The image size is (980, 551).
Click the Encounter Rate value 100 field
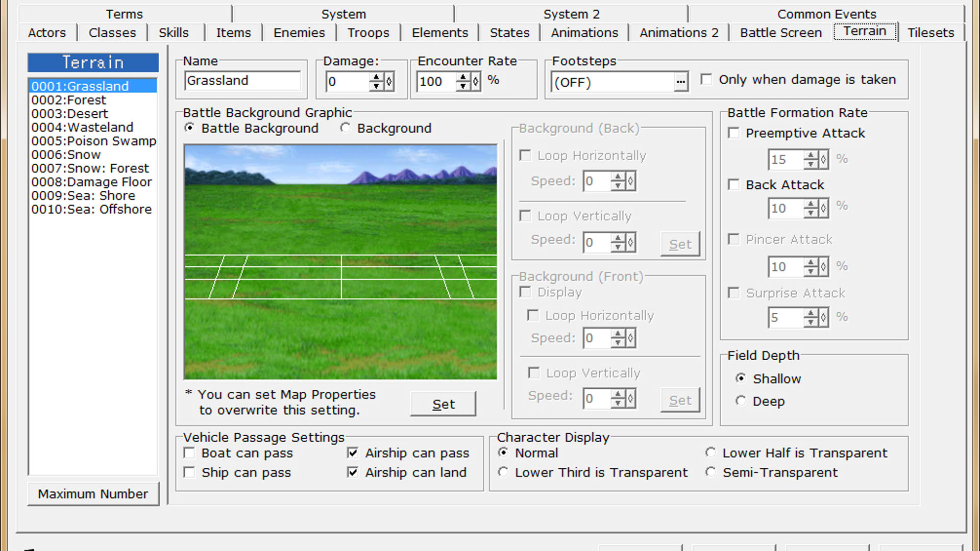click(x=437, y=82)
